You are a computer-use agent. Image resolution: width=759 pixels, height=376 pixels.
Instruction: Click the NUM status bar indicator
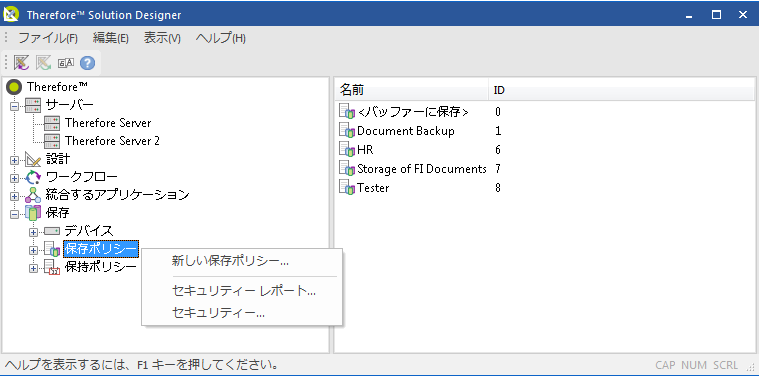(695, 365)
